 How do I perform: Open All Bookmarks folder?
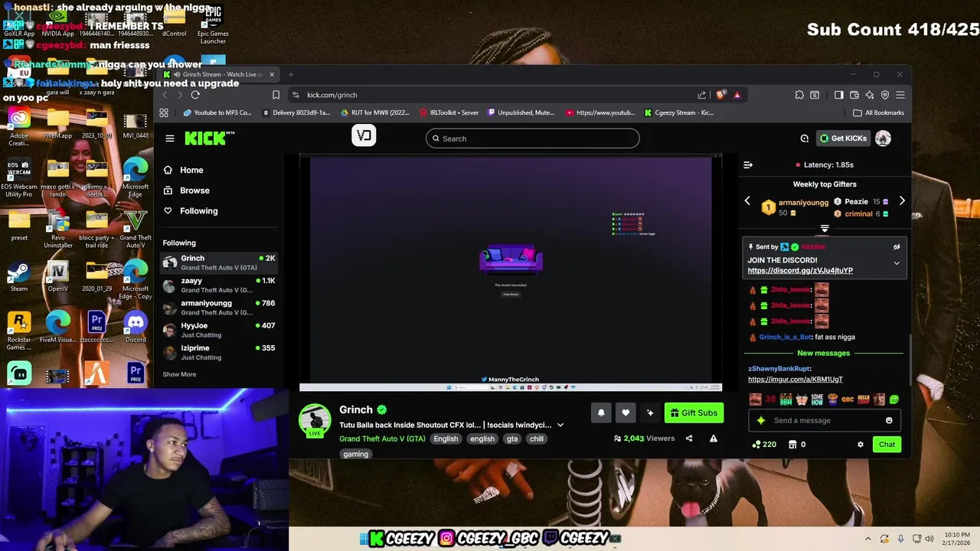879,112
